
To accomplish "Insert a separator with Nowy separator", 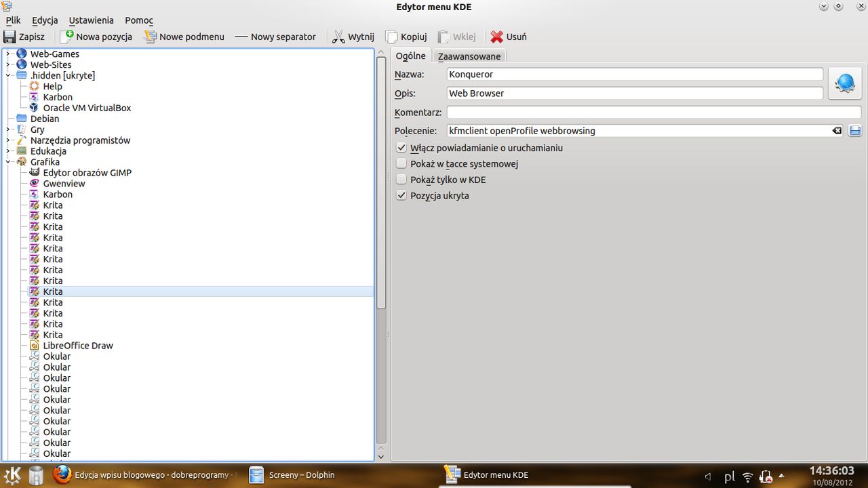I will [x=275, y=37].
